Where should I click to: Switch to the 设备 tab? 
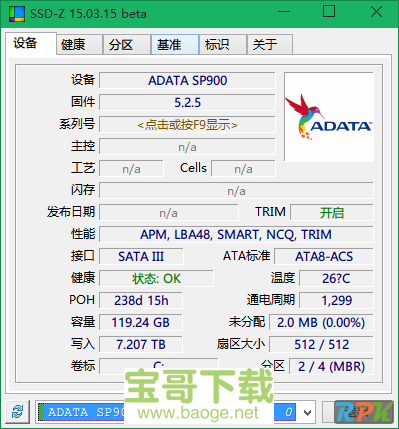(x=31, y=43)
